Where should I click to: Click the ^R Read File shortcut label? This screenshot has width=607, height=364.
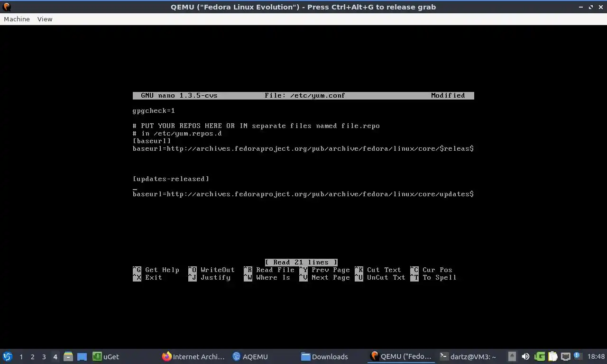click(269, 270)
